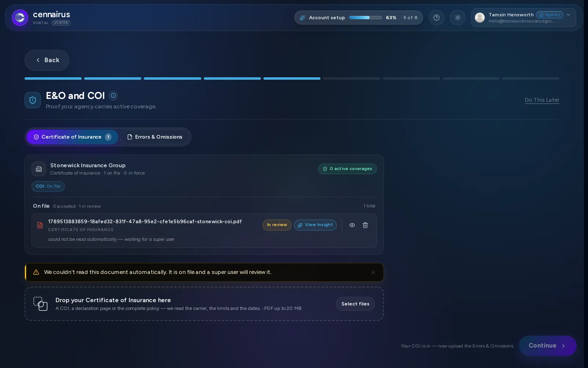Toggle light theme sun icon

458,18
